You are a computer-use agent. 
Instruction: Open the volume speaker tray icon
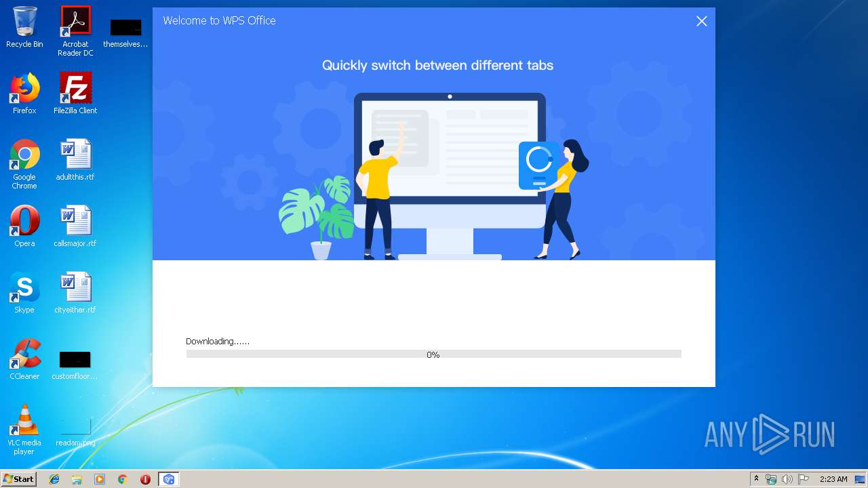pyautogui.click(x=787, y=479)
